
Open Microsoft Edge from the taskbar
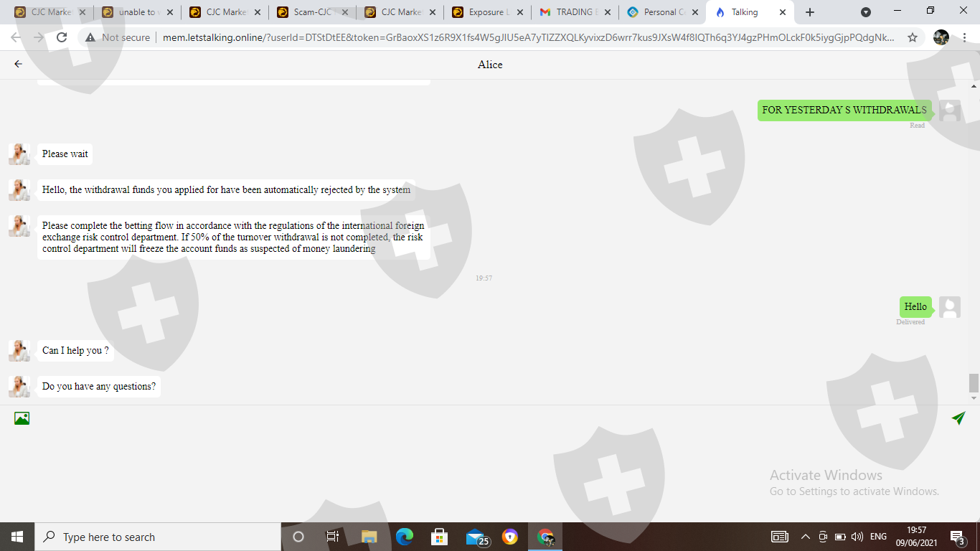pos(405,537)
